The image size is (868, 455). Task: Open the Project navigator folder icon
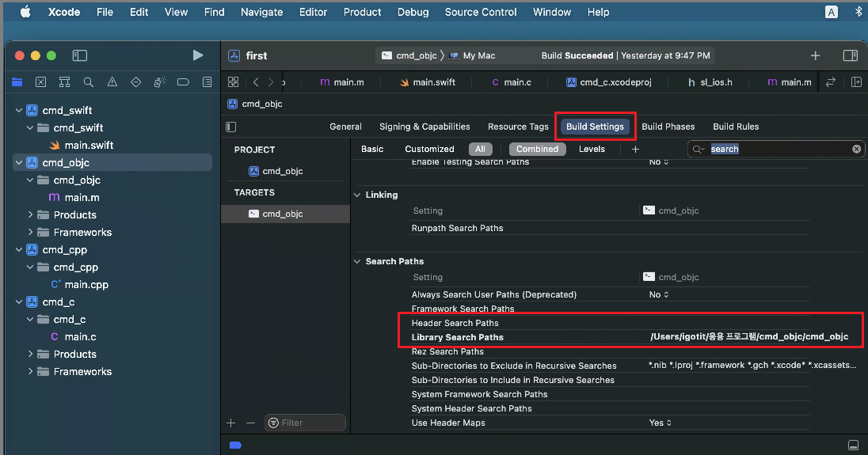(17, 82)
